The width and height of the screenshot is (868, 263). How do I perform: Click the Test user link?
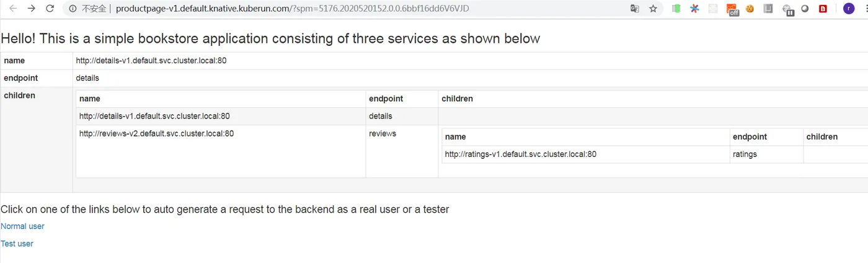click(17, 244)
